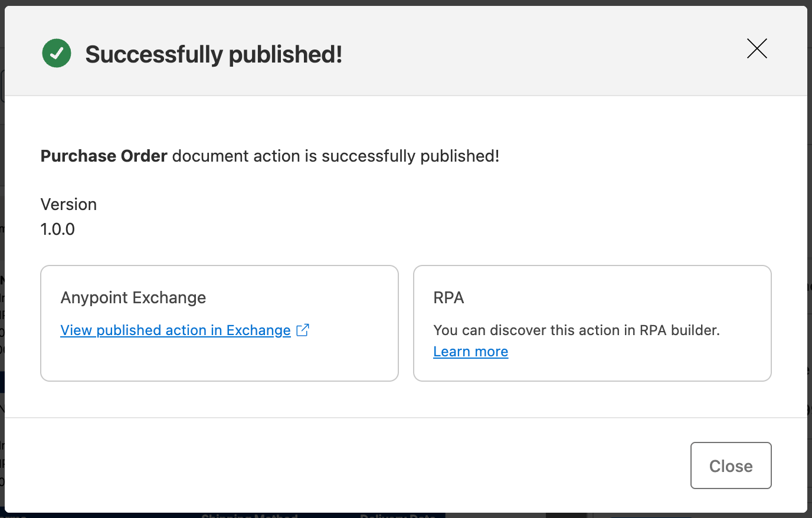
Task: Click the Shipping Method column header behind dialog
Action: click(x=250, y=514)
